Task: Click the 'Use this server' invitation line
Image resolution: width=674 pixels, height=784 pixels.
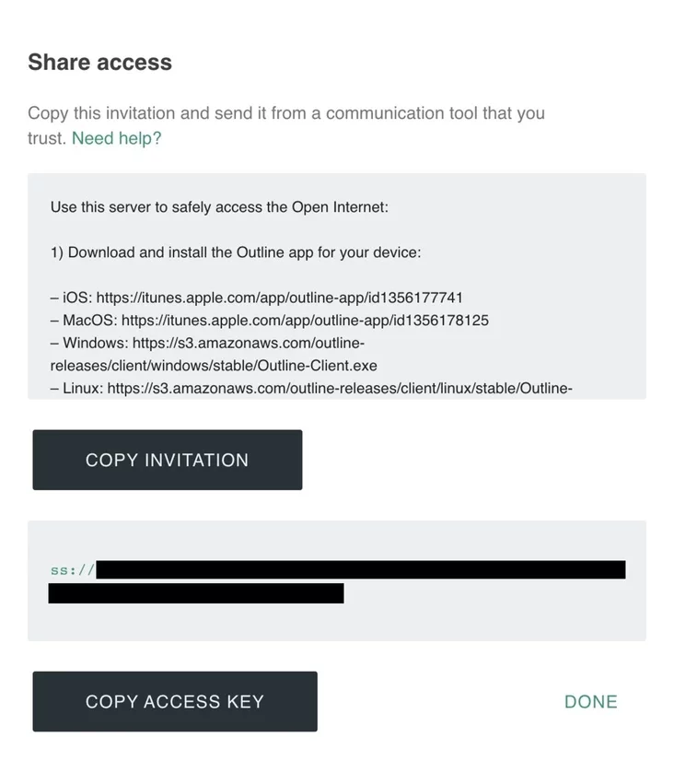Action: (219, 207)
